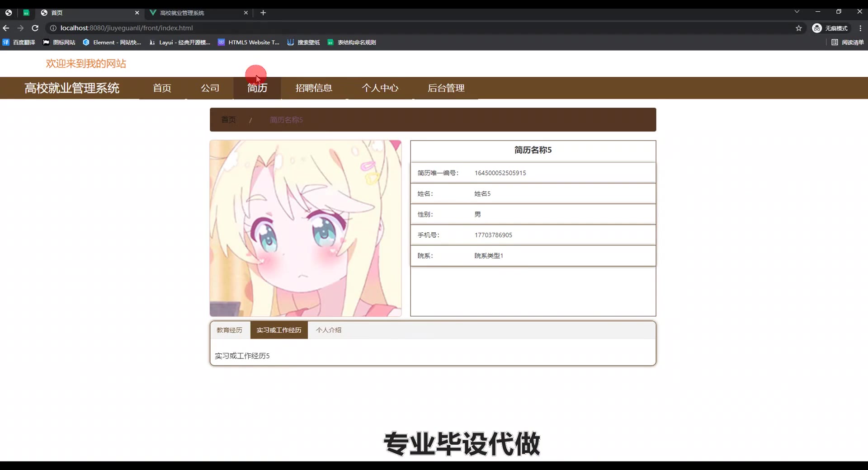Open the 阅读清单 reading list
868x470 pixels.
(848, 42)
